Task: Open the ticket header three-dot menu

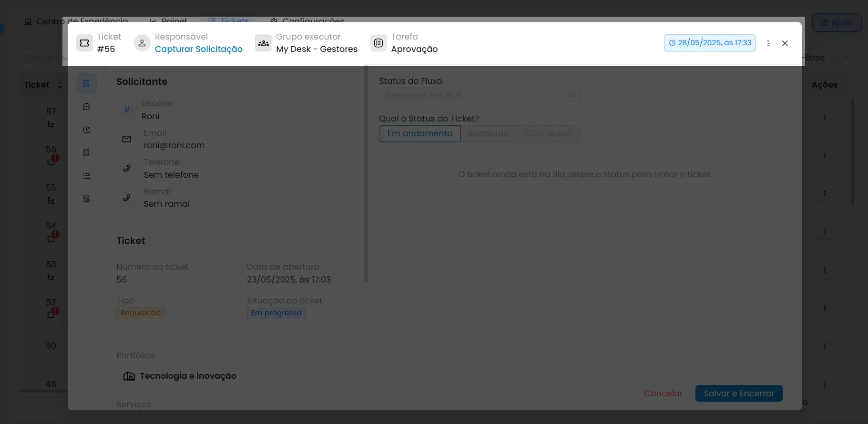Action: (x=768, y=43)
